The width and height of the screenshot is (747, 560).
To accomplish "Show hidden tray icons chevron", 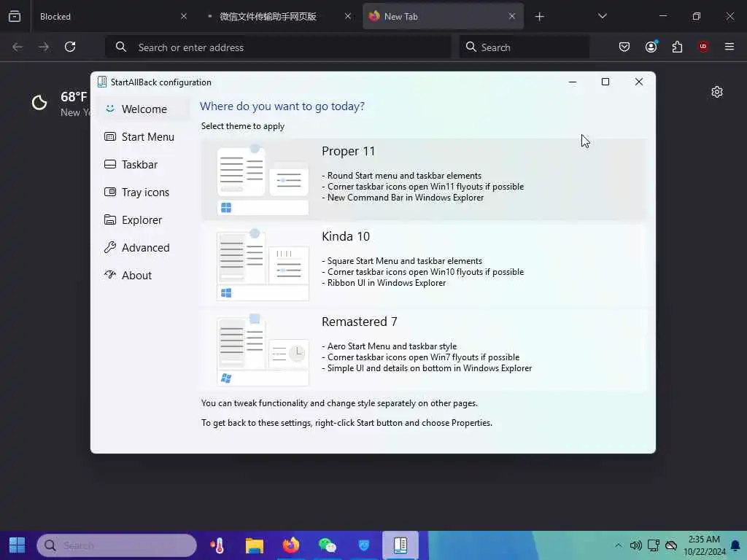I will [618, 545].
